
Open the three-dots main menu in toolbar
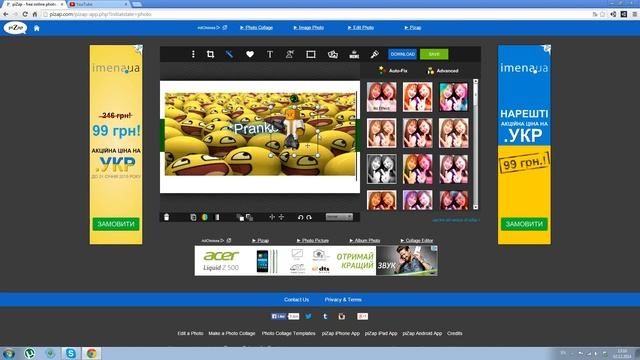pyautogui.click(x=193, y=54)
